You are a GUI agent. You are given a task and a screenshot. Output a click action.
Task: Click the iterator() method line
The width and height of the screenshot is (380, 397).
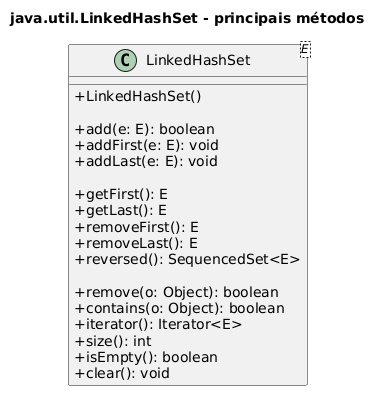[158, 324]
